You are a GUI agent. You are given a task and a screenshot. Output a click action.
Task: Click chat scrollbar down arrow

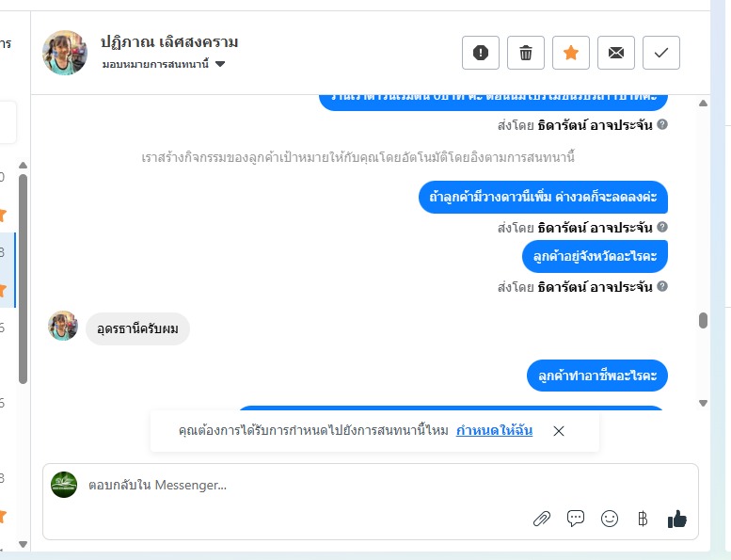pyautogui.click(x=704, y=403)
